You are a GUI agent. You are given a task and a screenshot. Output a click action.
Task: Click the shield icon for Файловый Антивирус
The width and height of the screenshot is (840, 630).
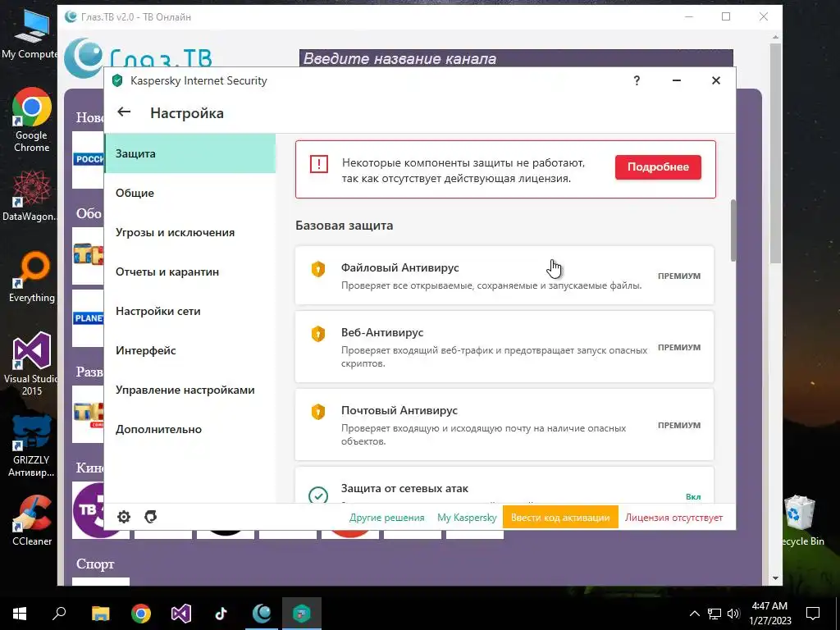tap(318, 268)
